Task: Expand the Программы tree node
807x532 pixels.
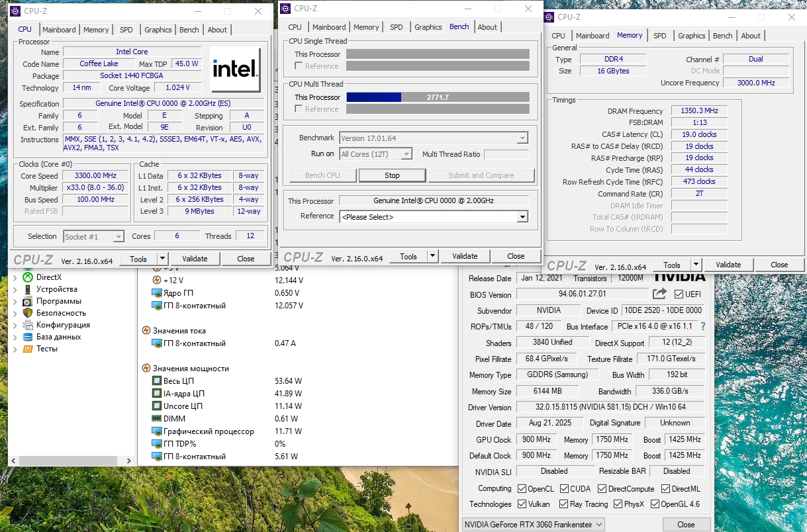Action: tap(15, 301)
